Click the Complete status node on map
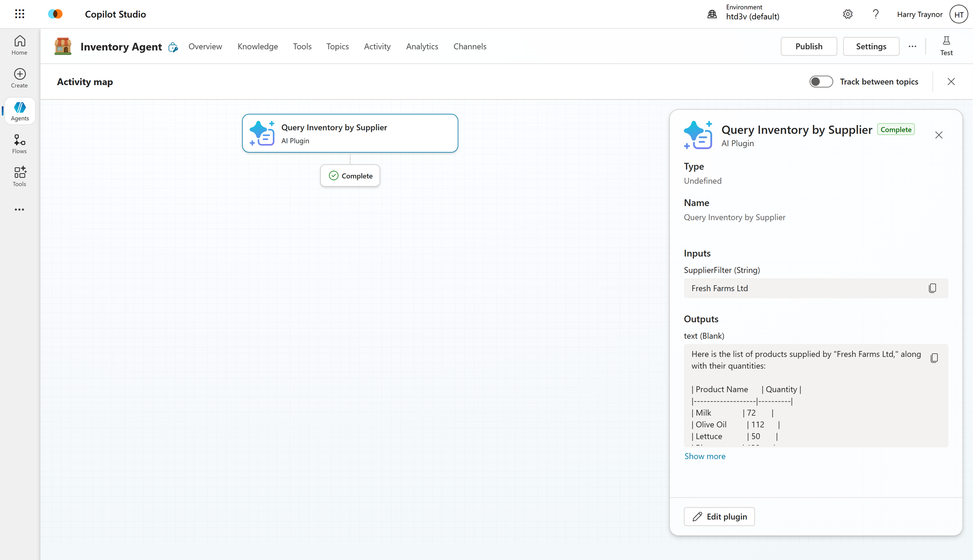The height and width of the screenshot is (560, 973). [x=350, y=175]
